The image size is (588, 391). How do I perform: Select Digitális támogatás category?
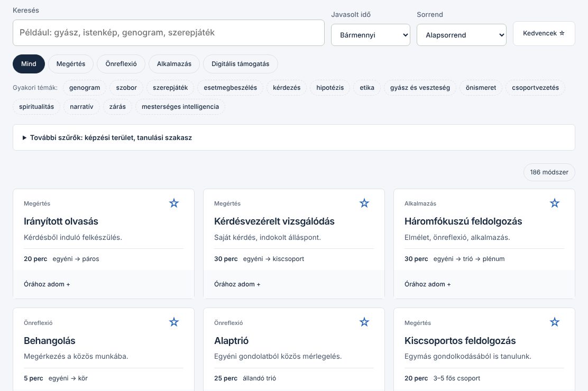(x=241, y=64)
